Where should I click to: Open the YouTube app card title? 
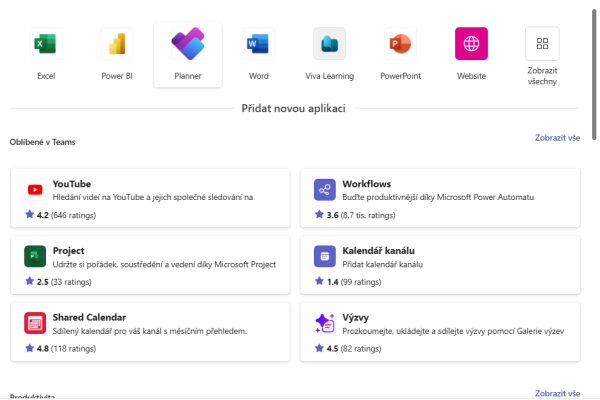pos(72,184)
